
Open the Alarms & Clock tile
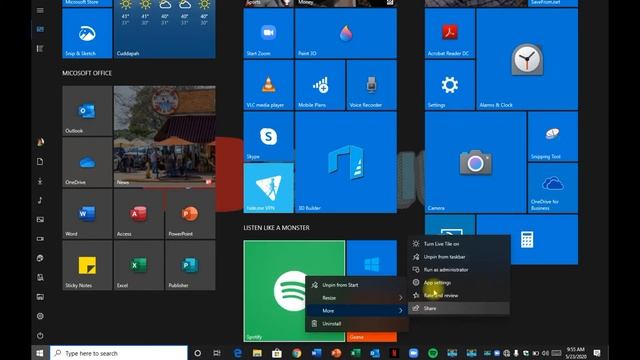(527, 59)
